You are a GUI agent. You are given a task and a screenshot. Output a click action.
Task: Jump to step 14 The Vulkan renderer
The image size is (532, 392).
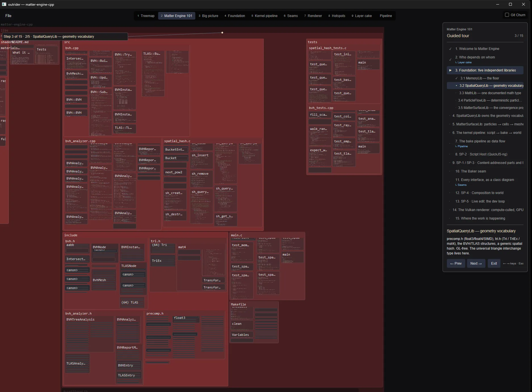[485, 210]
